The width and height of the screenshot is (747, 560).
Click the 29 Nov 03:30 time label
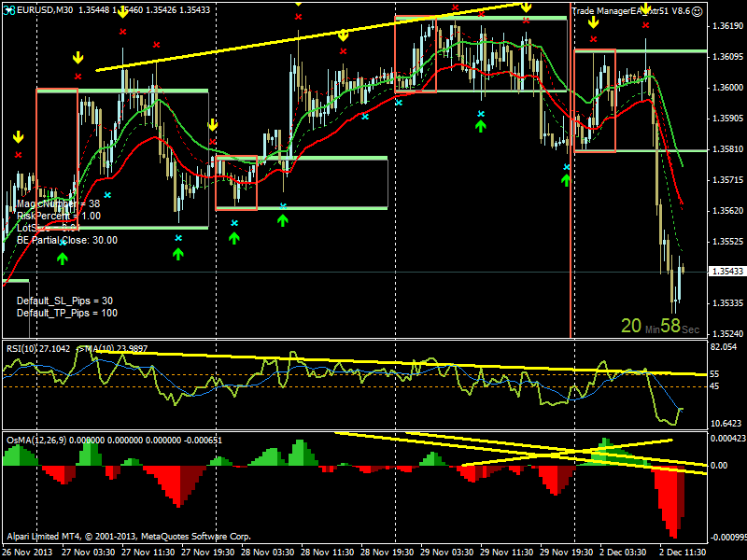[447, 553]
